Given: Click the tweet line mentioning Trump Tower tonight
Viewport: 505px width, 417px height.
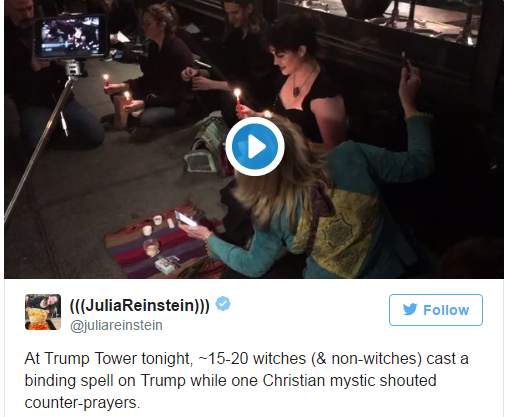Looking at the screenshot, I should click(x=247, y=359).
